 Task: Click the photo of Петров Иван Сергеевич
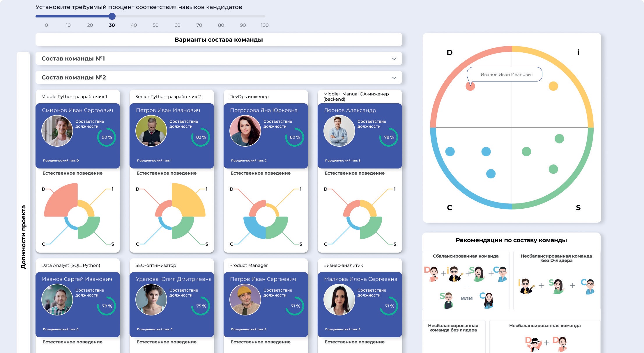[245, 300]
